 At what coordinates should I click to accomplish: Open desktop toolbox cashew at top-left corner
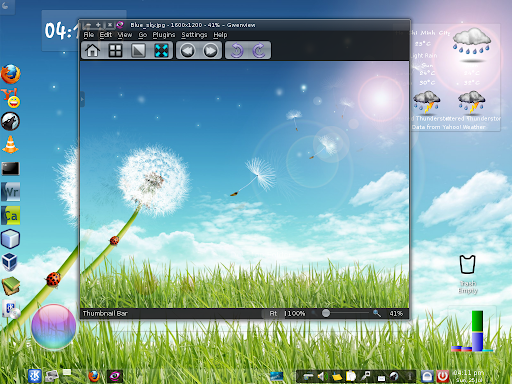pos(6,6)
